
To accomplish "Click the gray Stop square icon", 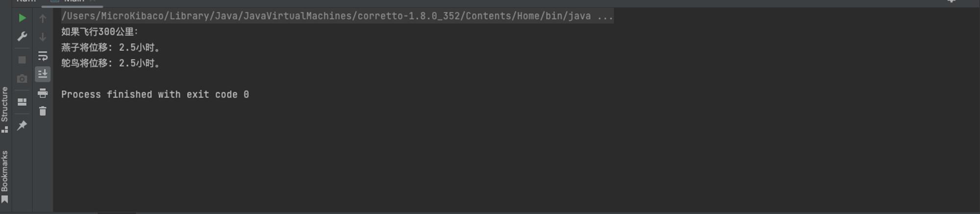I will [22, 60].
